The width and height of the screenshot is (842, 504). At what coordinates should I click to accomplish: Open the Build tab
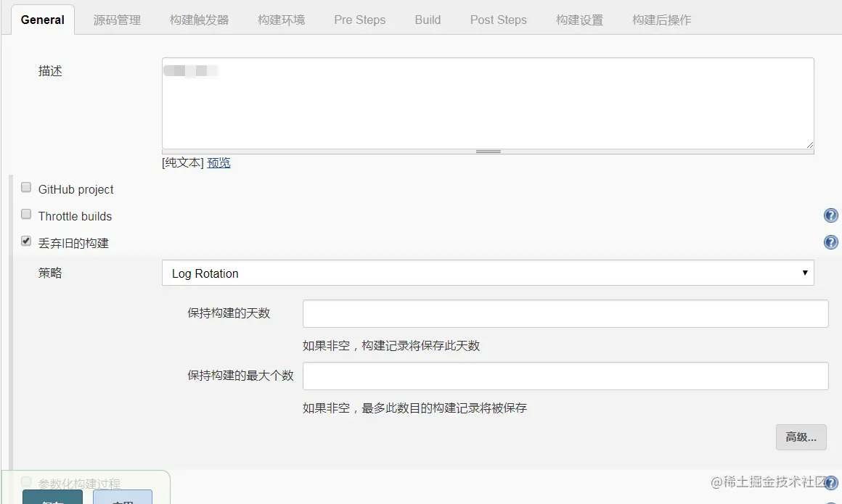[427, 20]
